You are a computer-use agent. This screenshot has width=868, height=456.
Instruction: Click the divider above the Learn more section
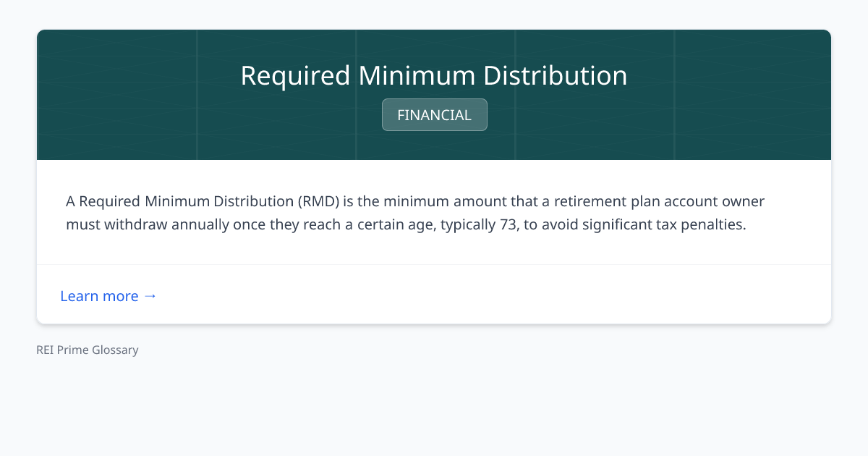[434, 265]
